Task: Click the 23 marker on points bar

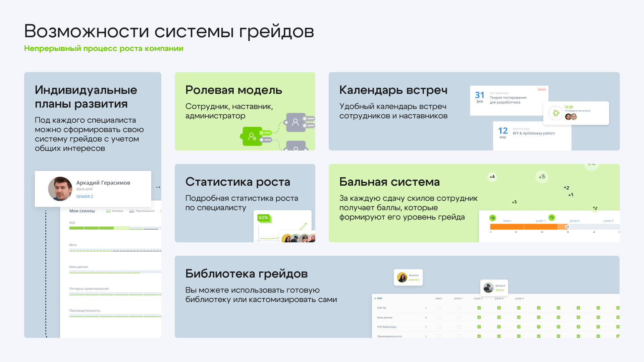Action: coord(567,227)
